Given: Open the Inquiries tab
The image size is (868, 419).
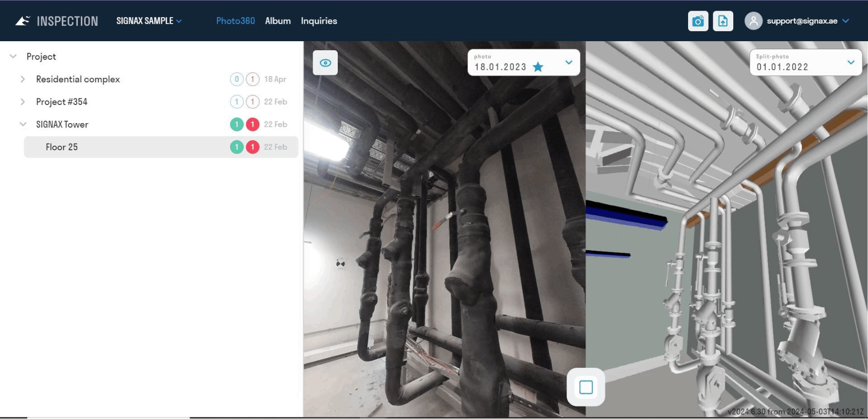Looking at the screenshot, I should (319, 21).
